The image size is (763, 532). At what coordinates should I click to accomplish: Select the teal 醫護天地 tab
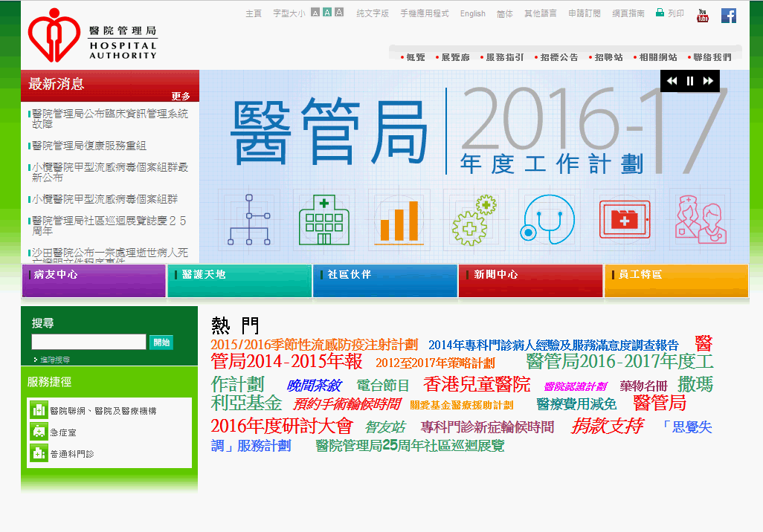239,280
